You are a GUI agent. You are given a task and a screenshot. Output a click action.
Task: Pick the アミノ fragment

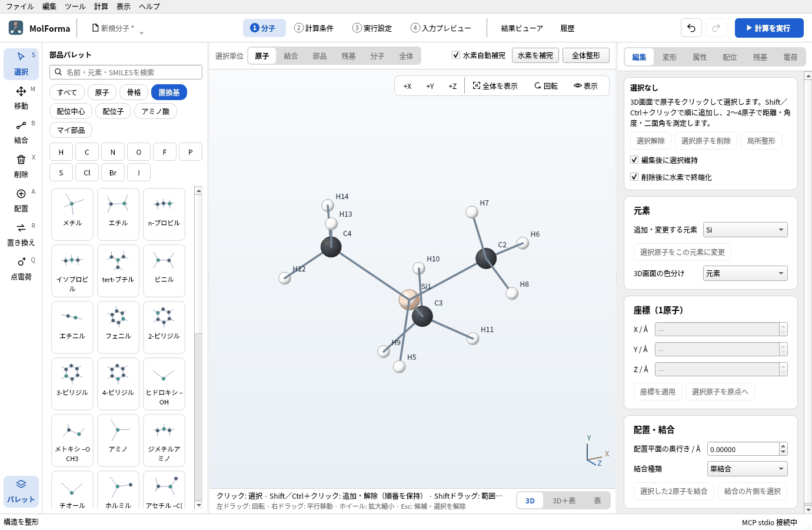point(118,440)
